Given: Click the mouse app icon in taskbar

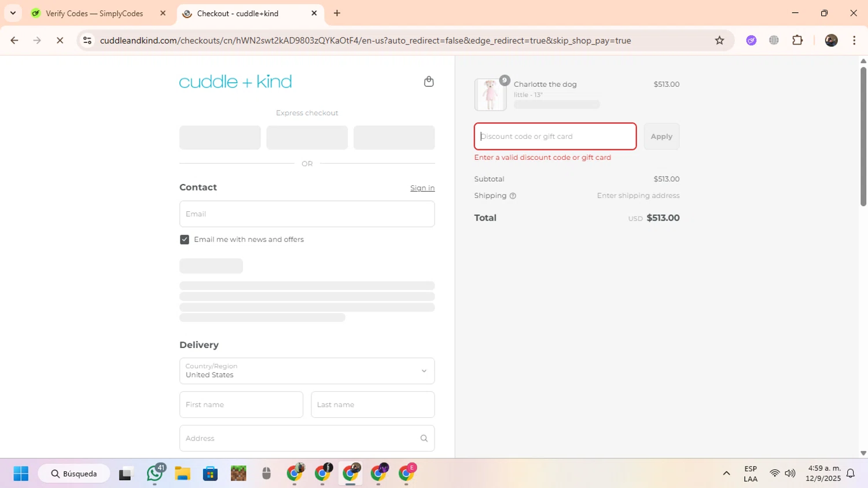Looking at the screenshot, I should click(266, 474).
